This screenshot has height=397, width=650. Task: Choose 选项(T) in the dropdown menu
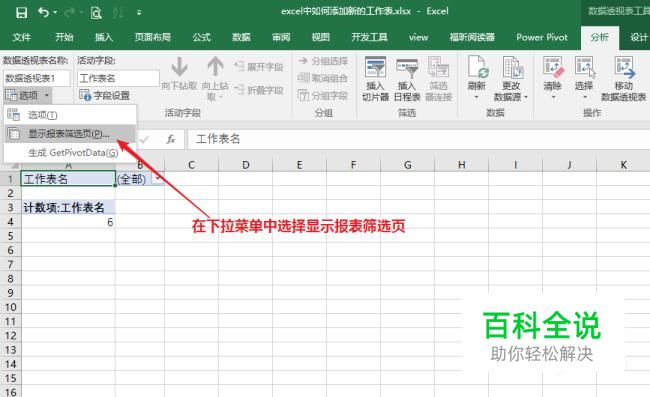(70, 115)
